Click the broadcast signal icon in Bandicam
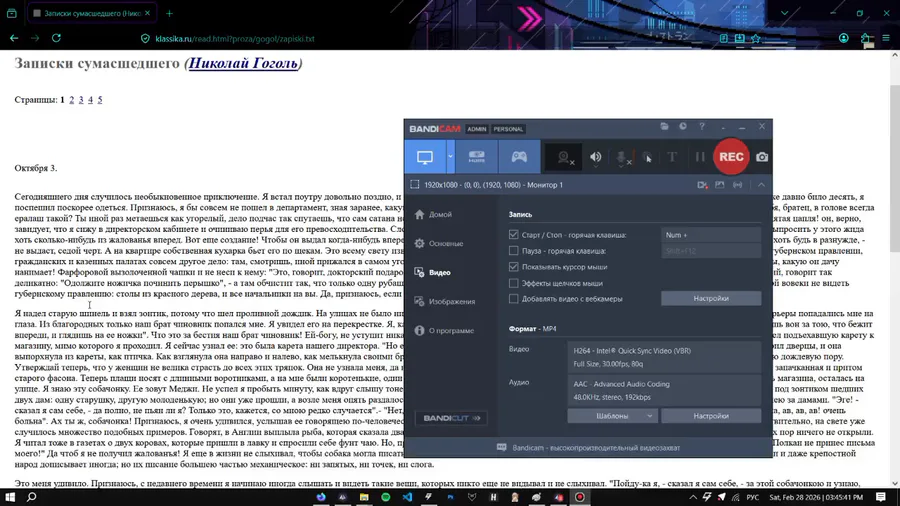The image size is (900, 506). pyautogui.click(x=738, y=185)
